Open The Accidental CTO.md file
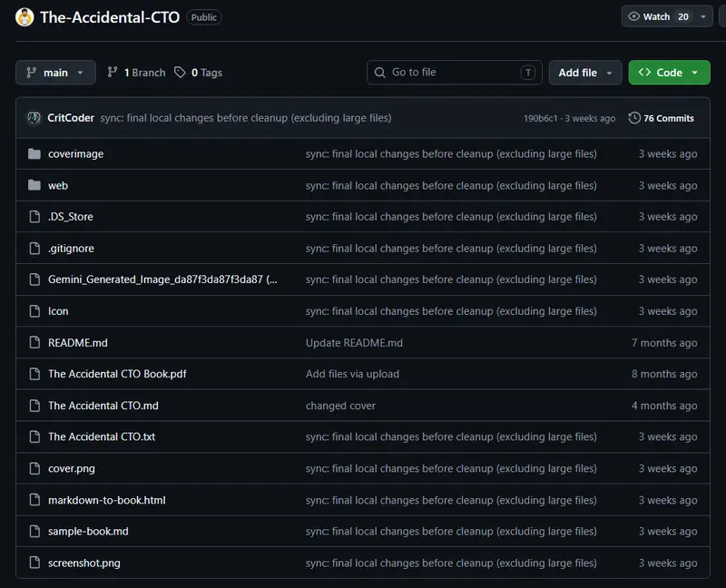 (x=103, y=406)
